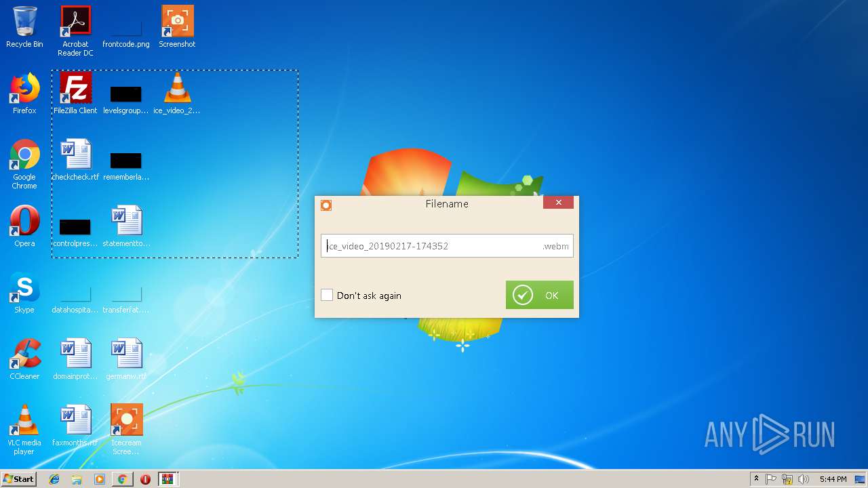This screenshot has height=488, width=868.
Task: Select the Opera desktop shortcut
Action: point(24,226)
